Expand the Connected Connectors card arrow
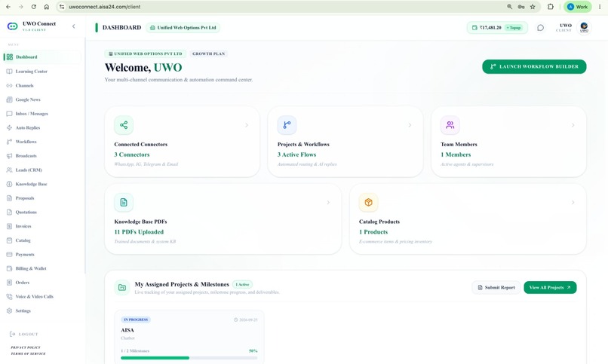Image resolution: width=608 pixels, height=364 pixels. coord(247,125)
